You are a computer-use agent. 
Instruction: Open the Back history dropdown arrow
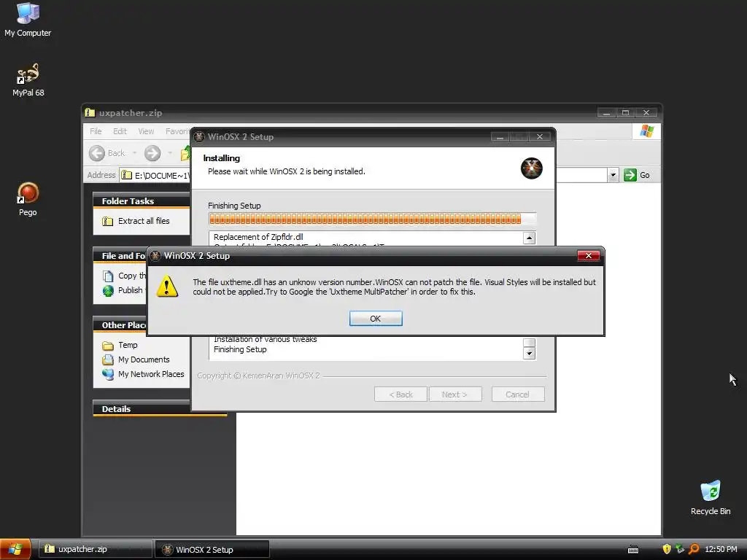point(134,153)
